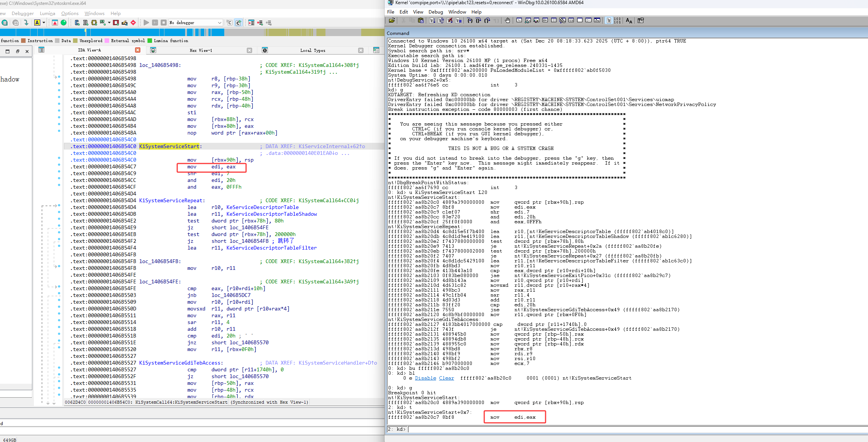This screenshot has height=442, width=868.
Task: Click the Font icon in WinDbg toolbar
Action: 629,21
